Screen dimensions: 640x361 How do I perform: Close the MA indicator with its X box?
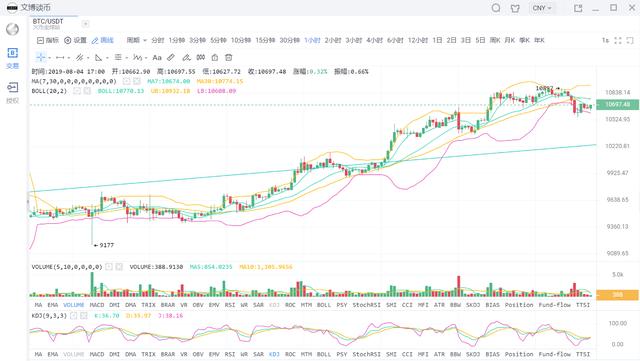[x=137, y=81]
